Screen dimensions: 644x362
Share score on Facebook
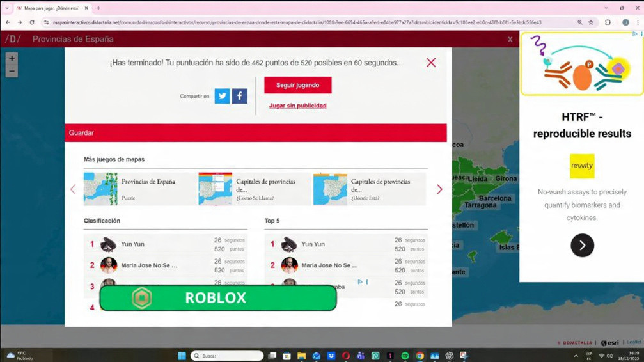[x=239, y=96]
